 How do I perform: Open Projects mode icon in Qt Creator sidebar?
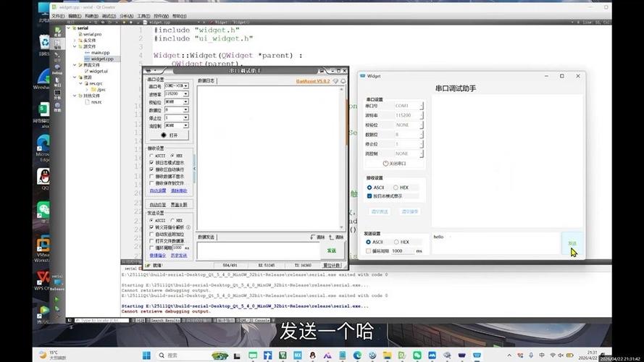coord(57,82)
